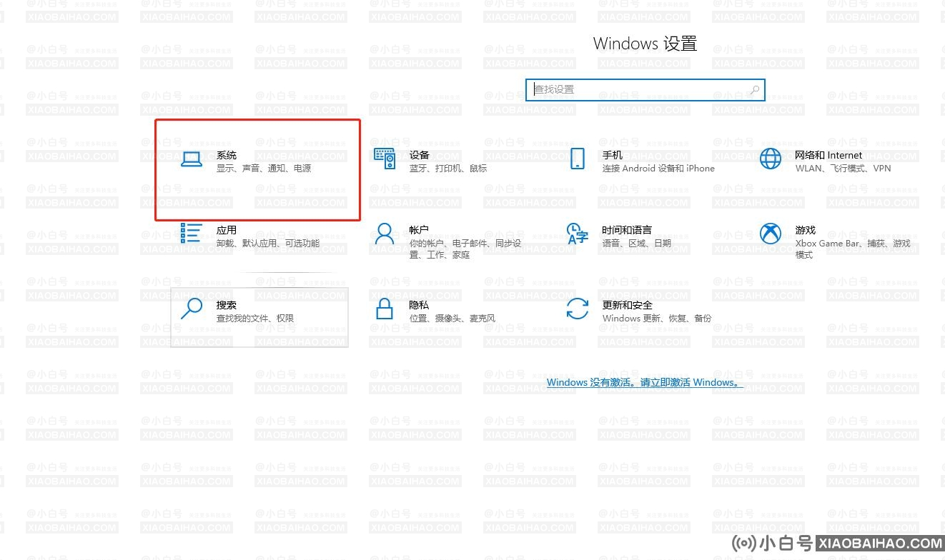Click description 显示、声音、通知、电源
The height and width of the screenshot is (560, 945).
[x=264, y=169]
